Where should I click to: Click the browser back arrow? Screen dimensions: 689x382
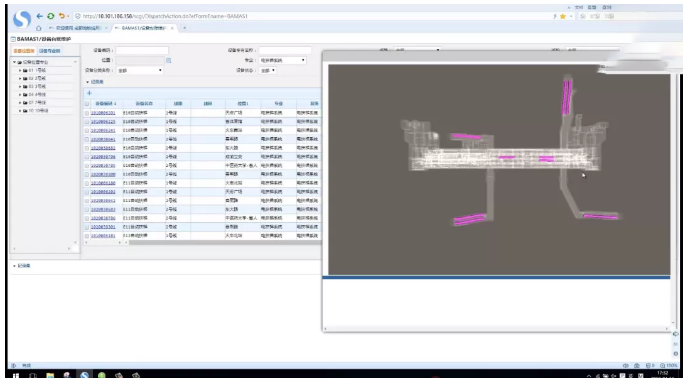point(40,16)
